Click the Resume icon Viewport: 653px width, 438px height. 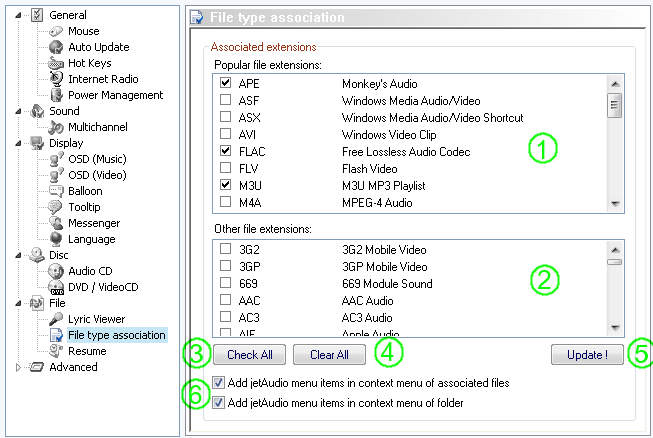pos(56,351)
